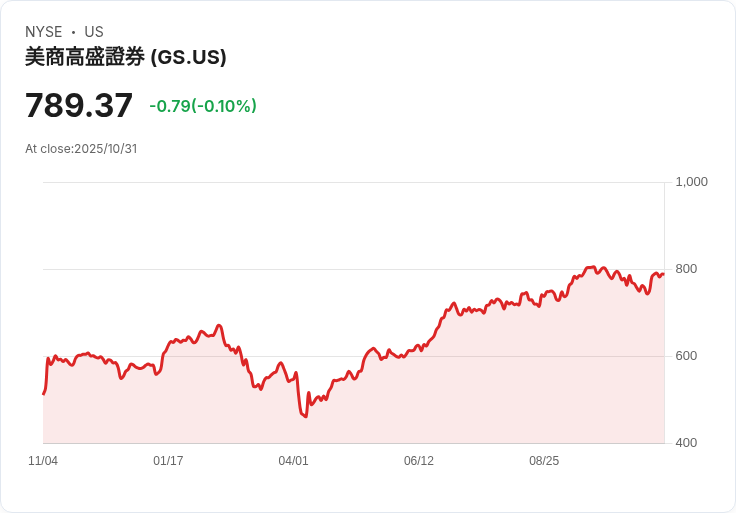Click the leftmost start of the price line

point(43,394)
